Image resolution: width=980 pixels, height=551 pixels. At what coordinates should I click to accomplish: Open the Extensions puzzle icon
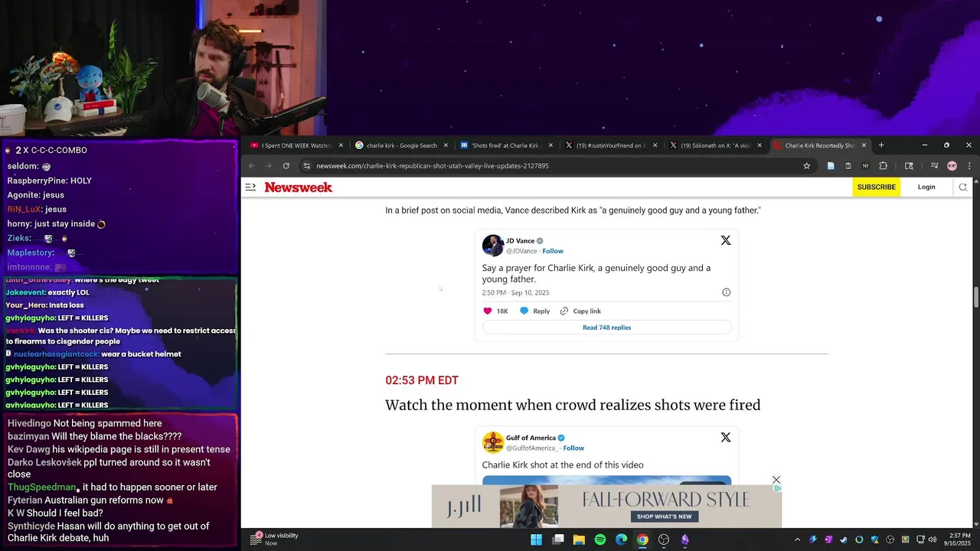tap(883, 166)
